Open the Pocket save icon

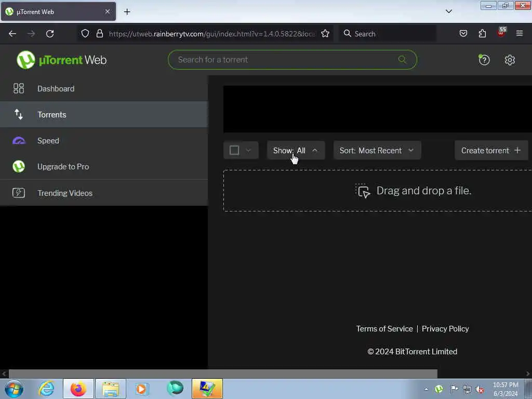[463, 33]
